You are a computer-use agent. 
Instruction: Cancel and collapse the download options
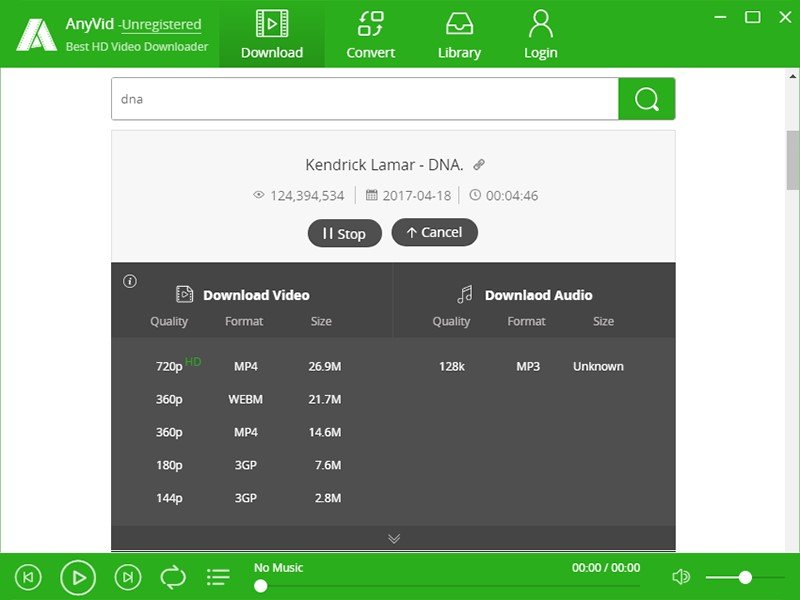tap(434, 232)
